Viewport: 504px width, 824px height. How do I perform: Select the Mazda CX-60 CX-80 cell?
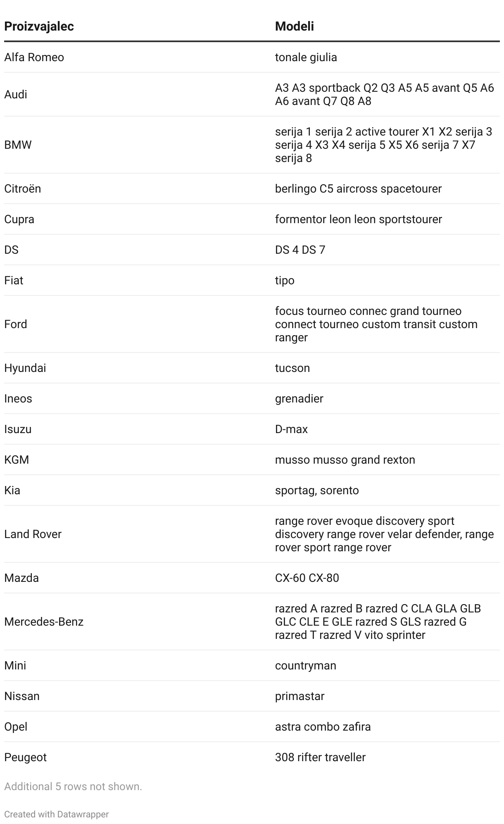coord(307,578)
